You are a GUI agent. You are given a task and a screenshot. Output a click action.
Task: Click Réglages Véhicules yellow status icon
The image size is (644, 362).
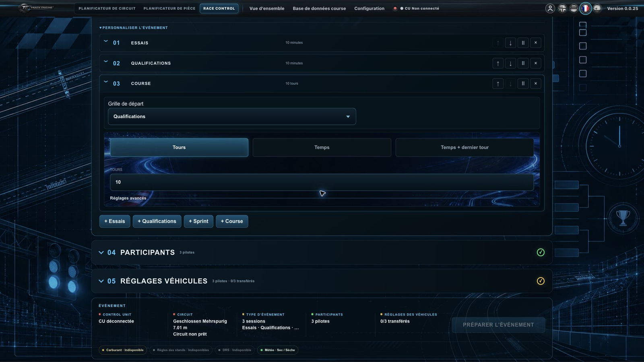541,281
